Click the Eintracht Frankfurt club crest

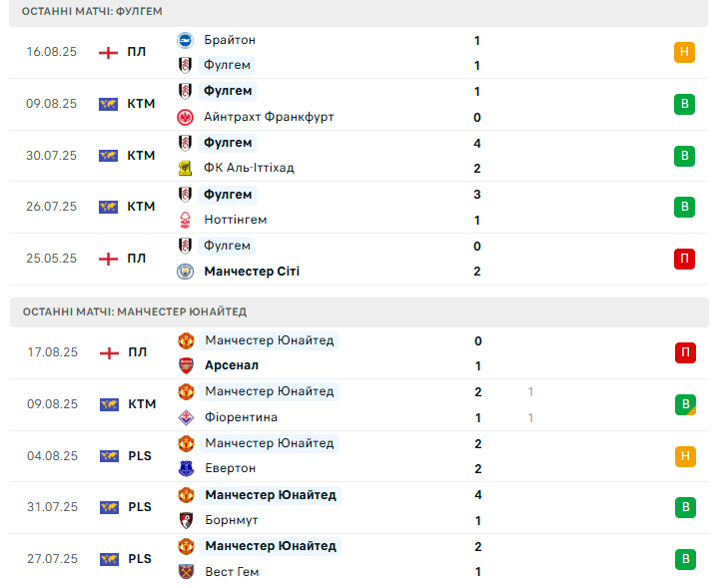pos(185,117)
